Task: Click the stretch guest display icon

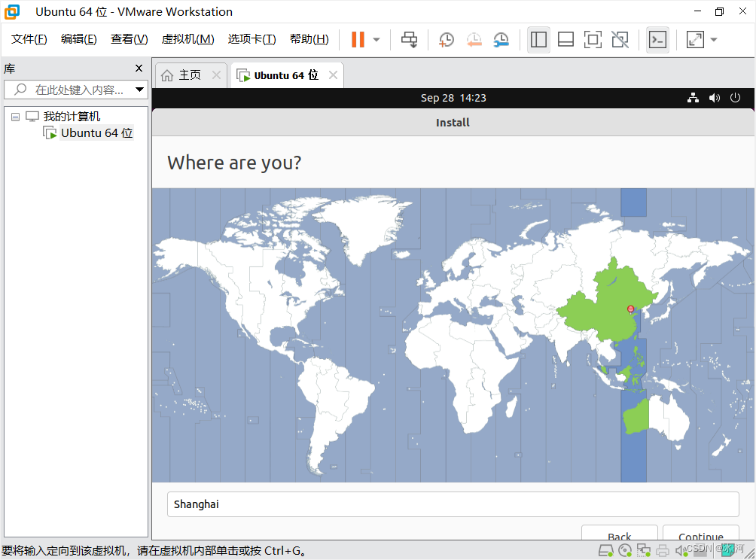Action: coord(695,40)
